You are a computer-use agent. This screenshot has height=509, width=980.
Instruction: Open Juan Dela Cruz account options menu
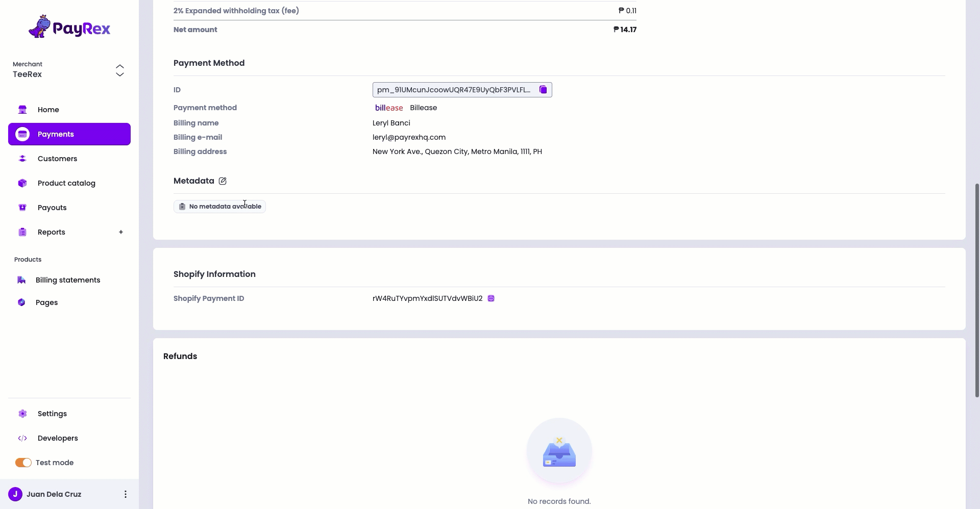tap(125, 494)
